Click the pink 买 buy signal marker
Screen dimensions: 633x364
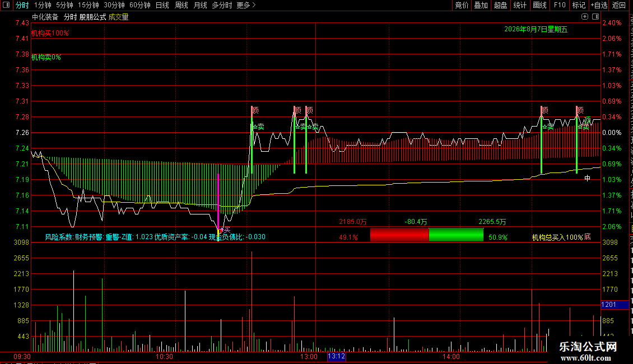227,229
